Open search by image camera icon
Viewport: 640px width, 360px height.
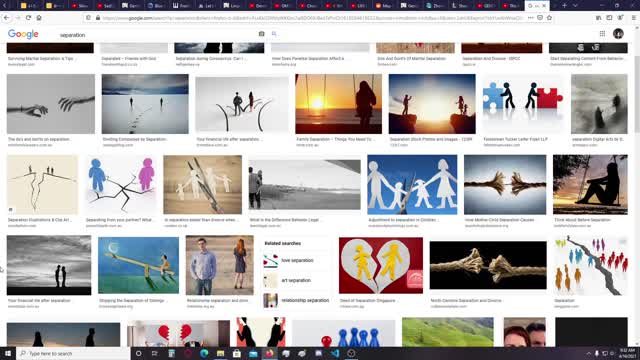(x=261, y=34)
